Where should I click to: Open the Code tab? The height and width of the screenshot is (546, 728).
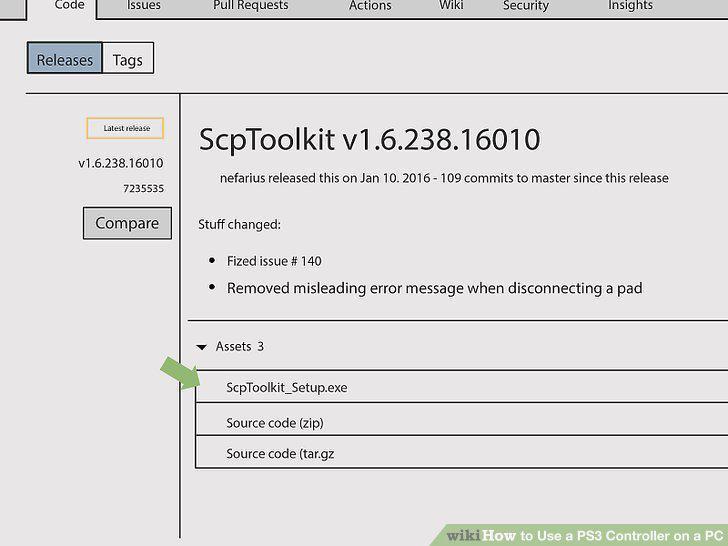69,6
